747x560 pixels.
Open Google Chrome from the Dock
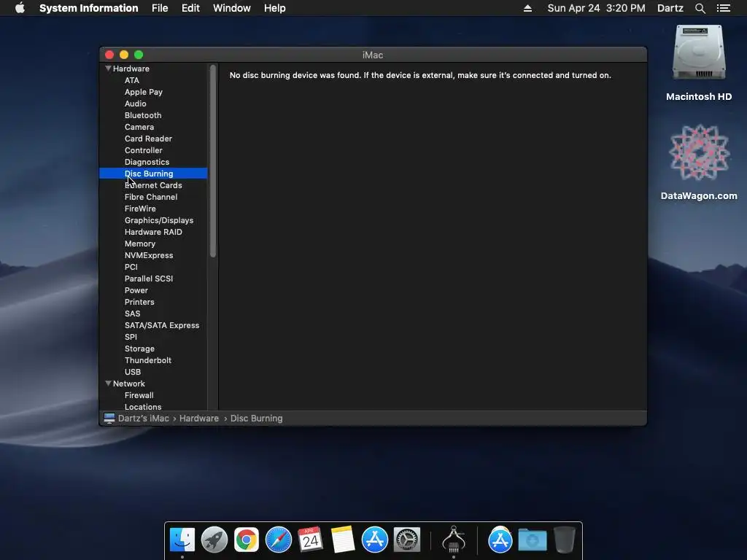click(247, 540)
